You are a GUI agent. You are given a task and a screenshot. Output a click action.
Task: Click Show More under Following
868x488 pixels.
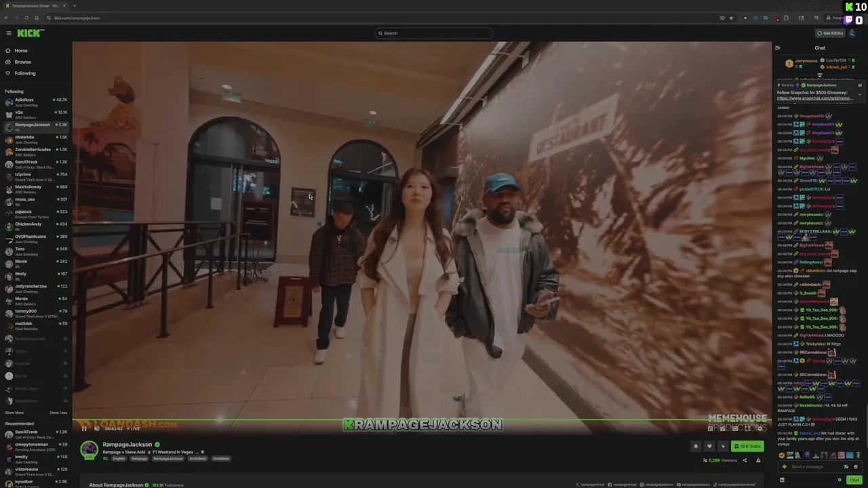14,413
